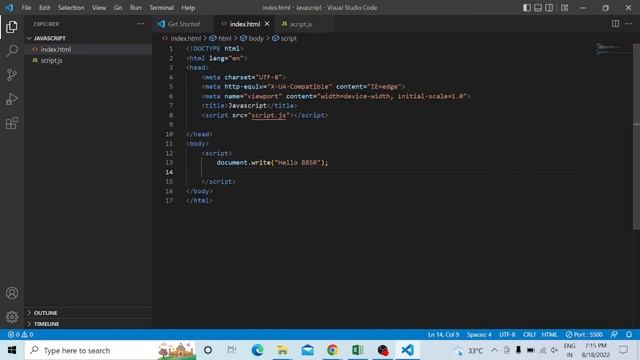
Task: Click the editor vertical scrollbar
Action: point(636,136)
